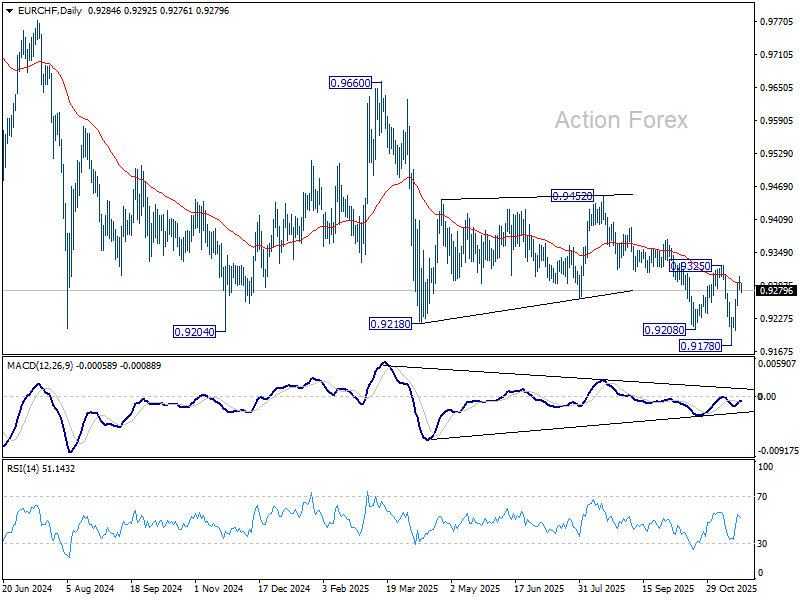800x600 pixels.
Task: Click the MACD(12,26,9) indicator title
Action: (x=40, y=365)
